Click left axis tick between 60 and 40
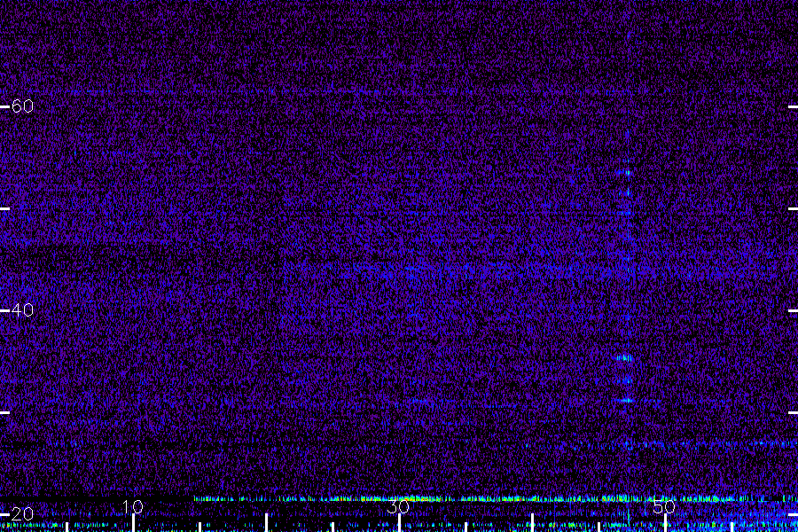The width and height of the screenshot is (798, 532). coord(4,208)
